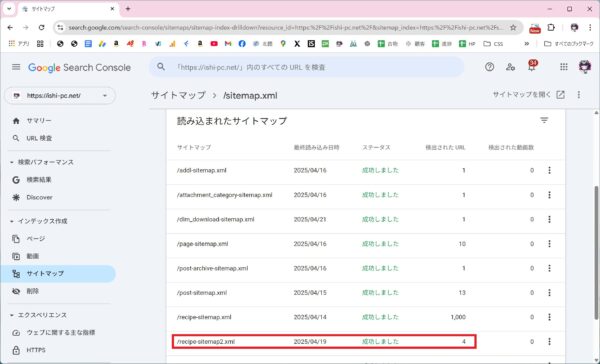Viewport: 600px width, 364px height.
Task: Select the /dlm_download-sitemap.xml row
Action: (x=365, y=219)
